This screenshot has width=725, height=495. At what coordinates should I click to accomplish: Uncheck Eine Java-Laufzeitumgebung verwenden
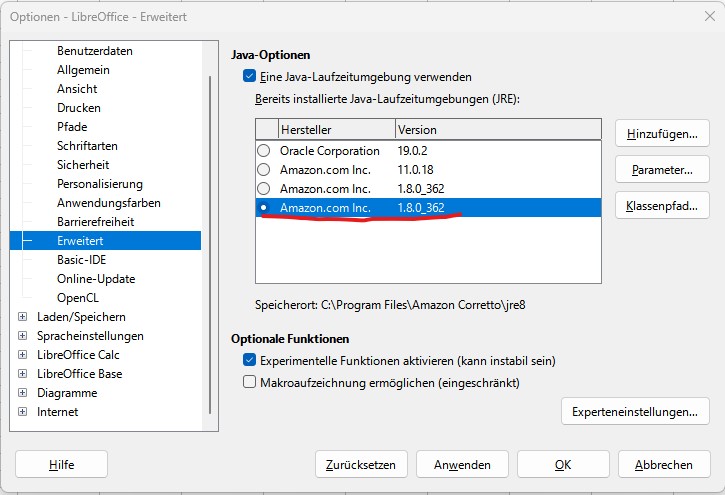[249, 76]
